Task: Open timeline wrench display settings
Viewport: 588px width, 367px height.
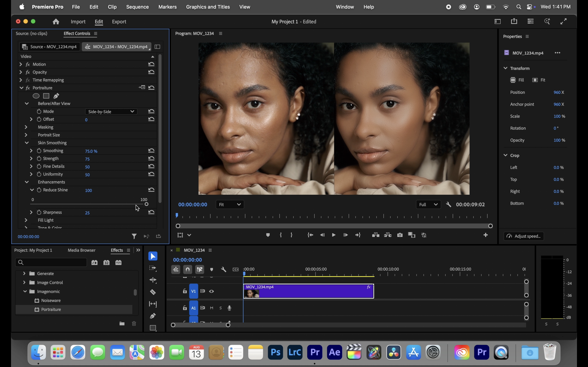Action: [224, 270]
